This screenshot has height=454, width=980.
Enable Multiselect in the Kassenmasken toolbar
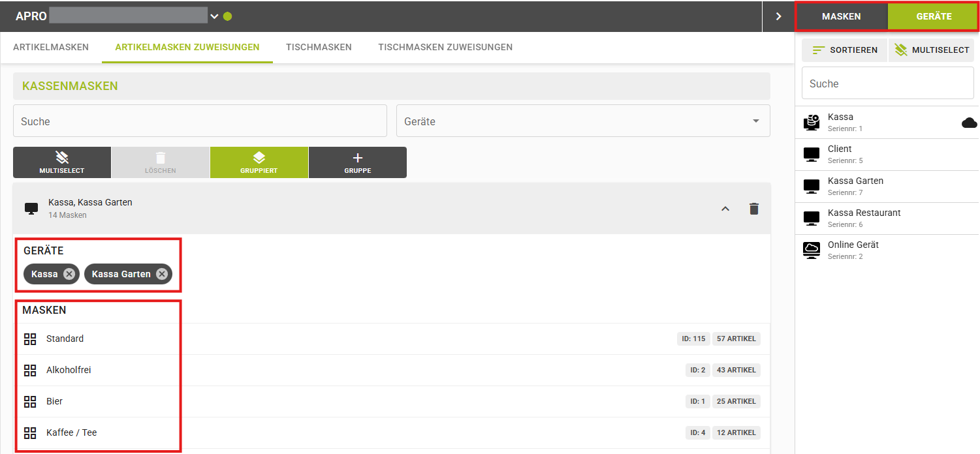click(62, 162)
